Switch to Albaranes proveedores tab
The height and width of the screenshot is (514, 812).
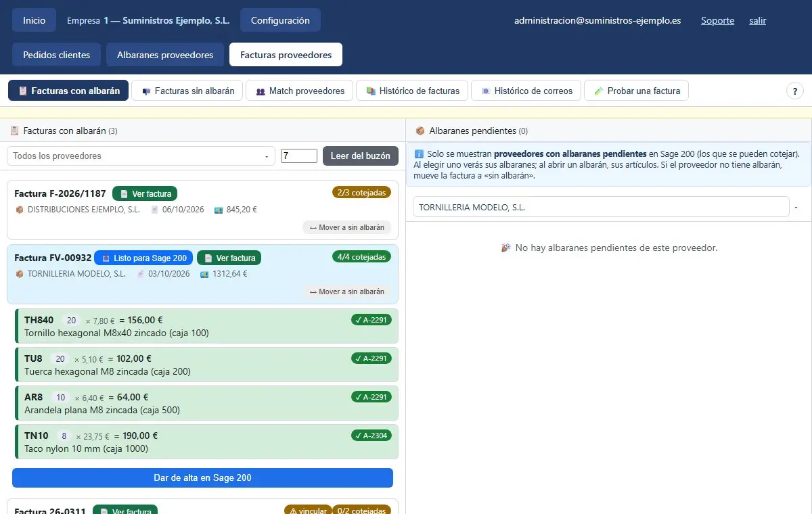[x=165, y=55]
